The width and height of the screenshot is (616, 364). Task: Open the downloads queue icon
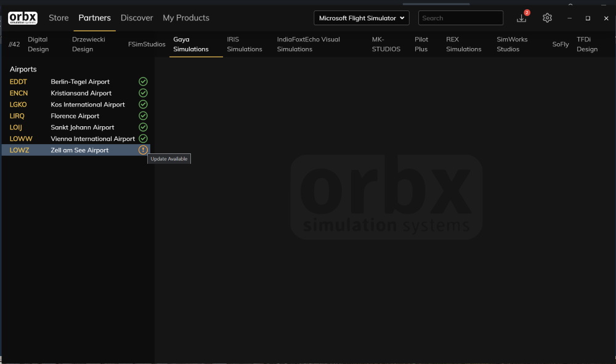pos(521,18)
